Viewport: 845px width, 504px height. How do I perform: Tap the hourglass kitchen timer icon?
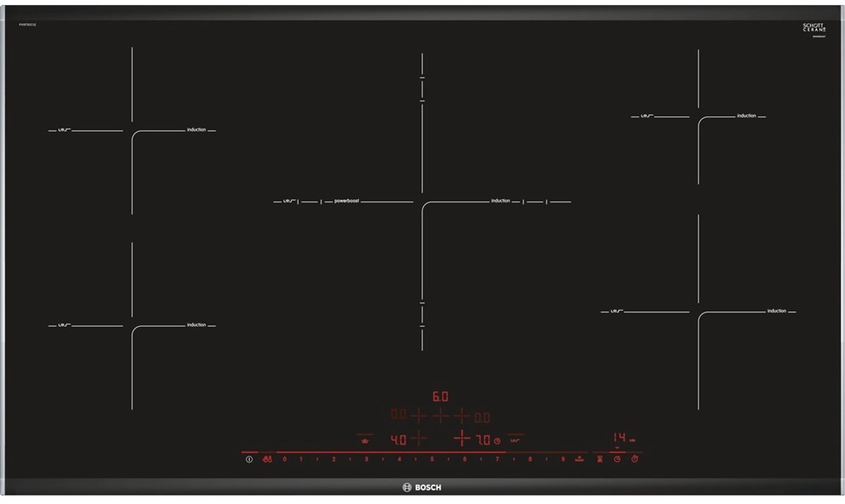[600, 460]
